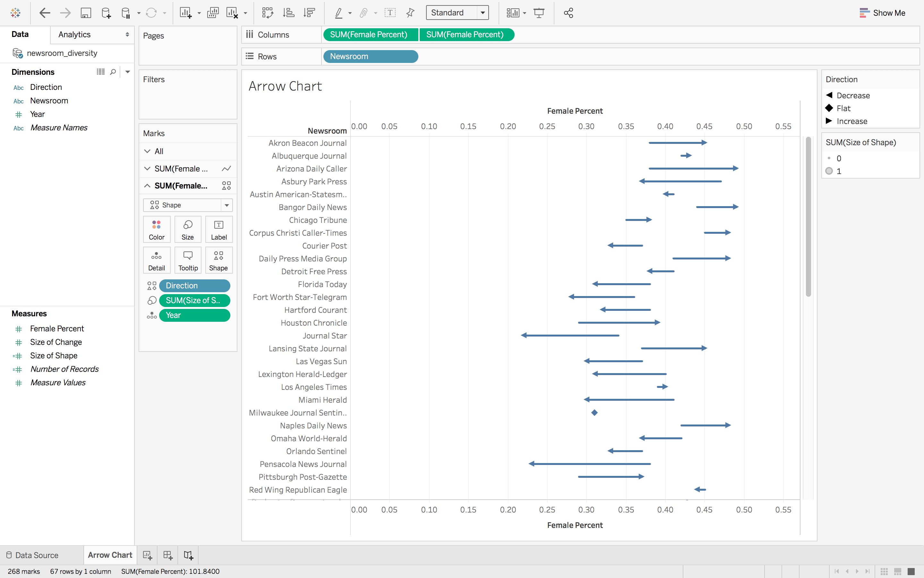Add a new data source icon
The image size is (924, 578).
pyautogui.click(x=106, y=13)
